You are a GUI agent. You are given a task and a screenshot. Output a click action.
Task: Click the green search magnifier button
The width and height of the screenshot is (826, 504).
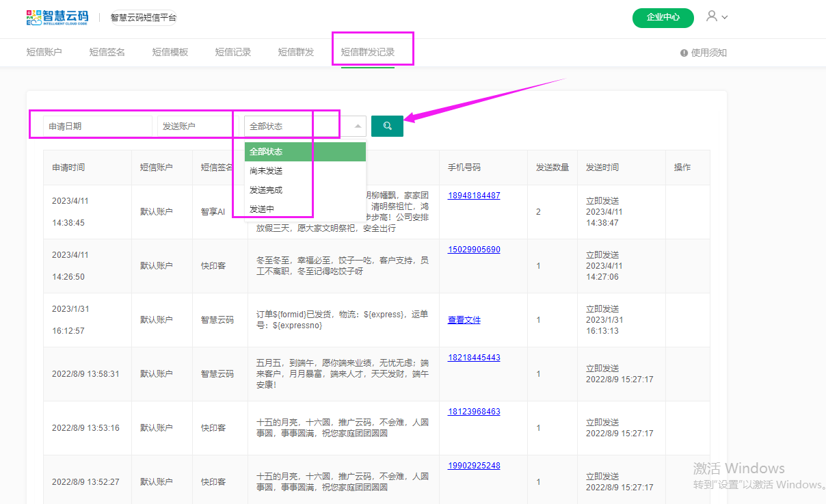387,126
